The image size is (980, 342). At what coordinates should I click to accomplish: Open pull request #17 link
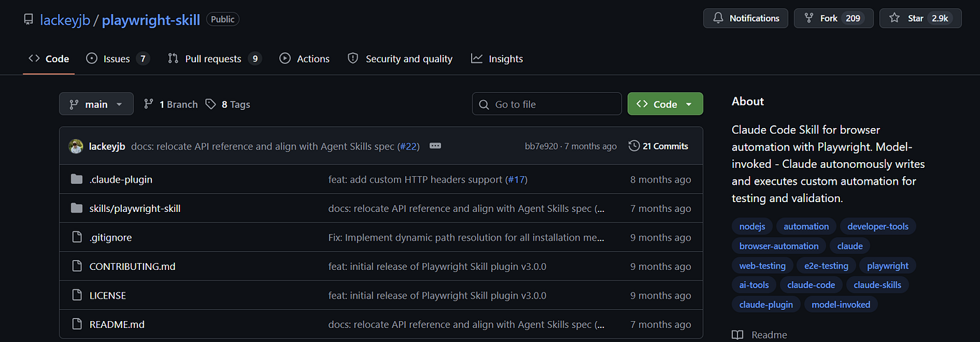coord(516,180)
